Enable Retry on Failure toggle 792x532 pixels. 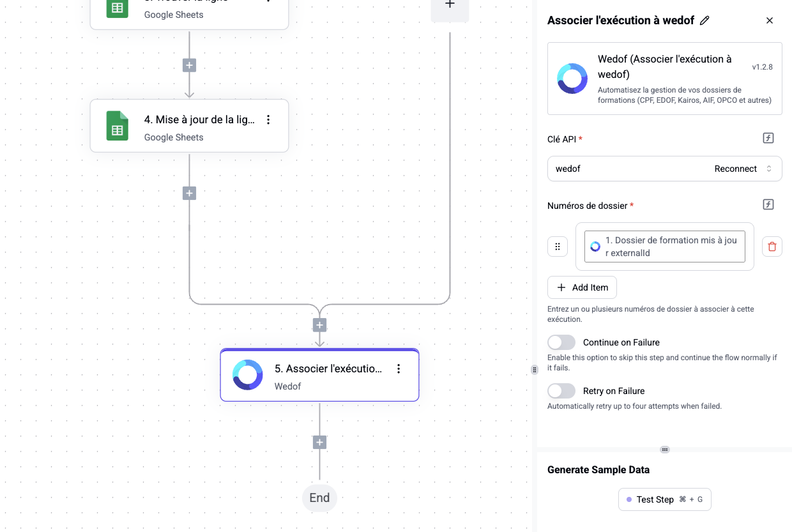561,391
